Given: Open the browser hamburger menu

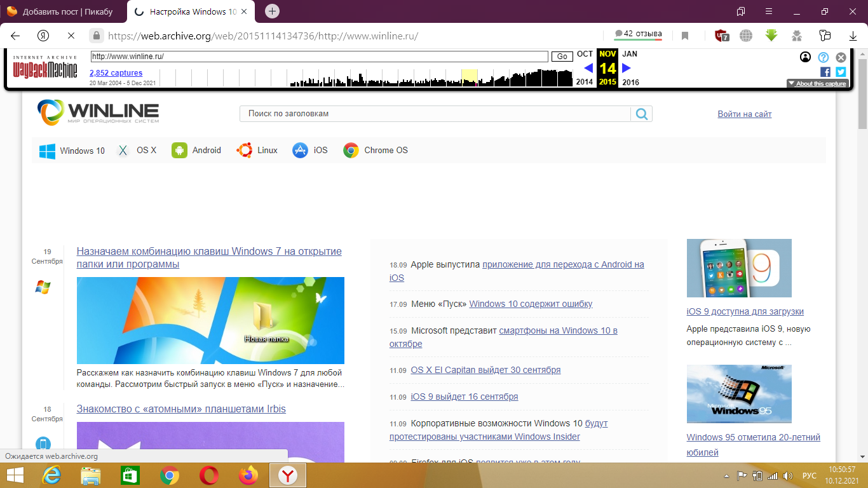Looking at the screenshot, I should [x=769, y=11].
